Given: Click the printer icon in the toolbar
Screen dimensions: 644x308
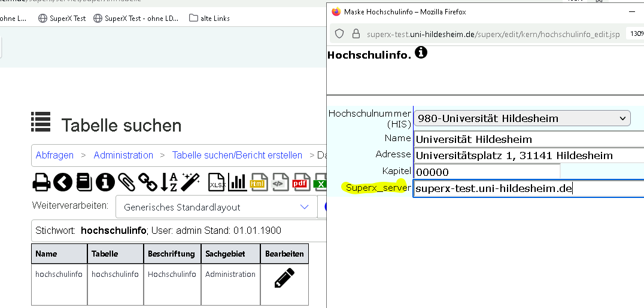Looking at the screenshot, I should pos(41,182).
